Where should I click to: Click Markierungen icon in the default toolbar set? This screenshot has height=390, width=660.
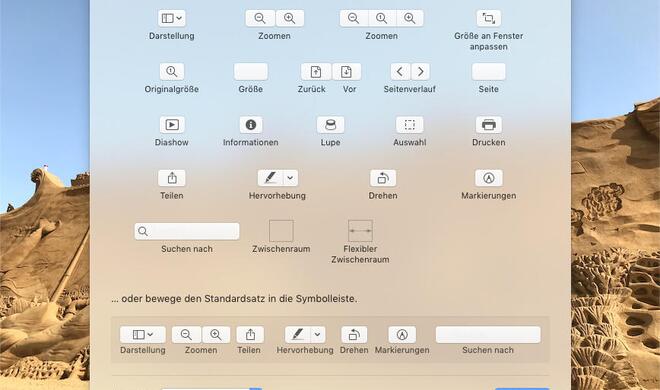click(x=402, y=334)
